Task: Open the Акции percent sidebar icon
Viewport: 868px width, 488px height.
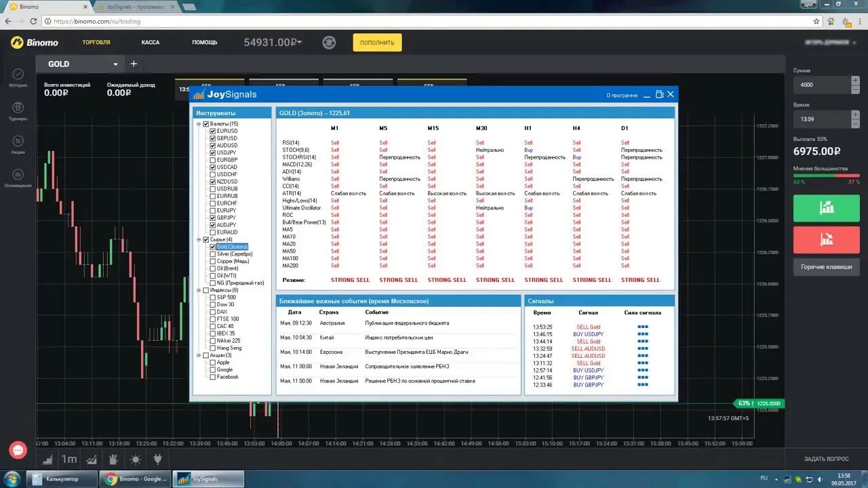Action: 18,144
